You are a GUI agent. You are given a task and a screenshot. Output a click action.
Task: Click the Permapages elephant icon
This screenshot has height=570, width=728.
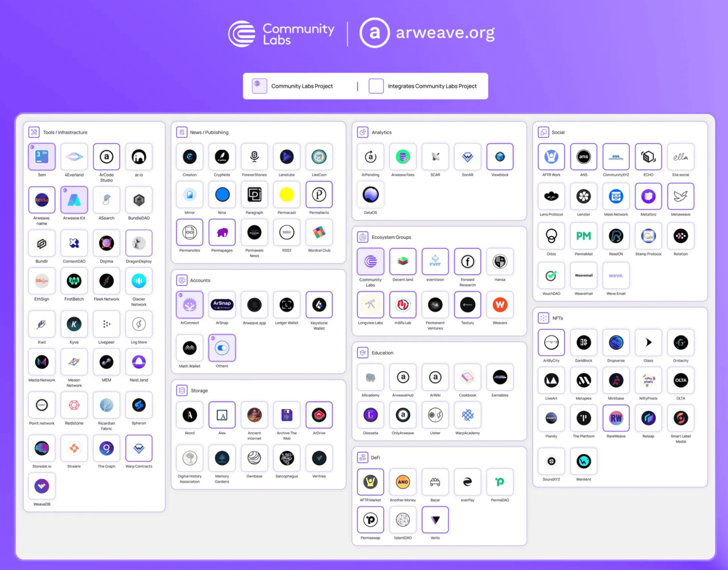click(222, 232)
